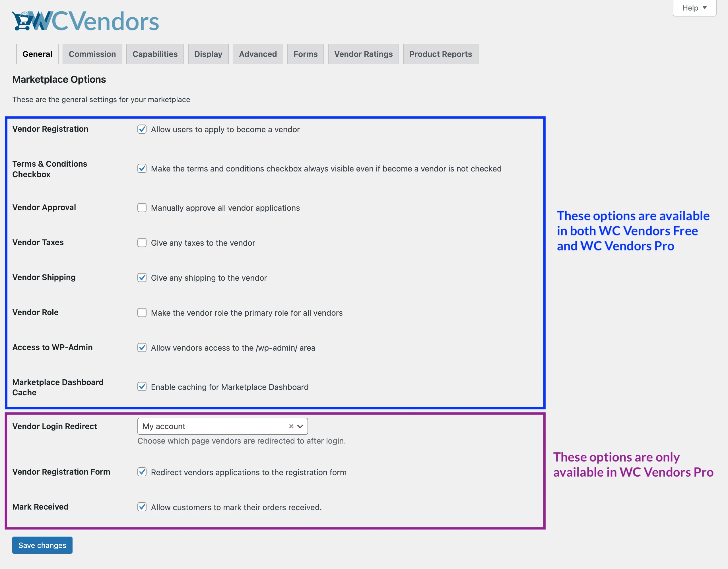This screenshot has height=569, width=728.
Task: Clear the My account selection with x
Action: [x=291, y=427]
